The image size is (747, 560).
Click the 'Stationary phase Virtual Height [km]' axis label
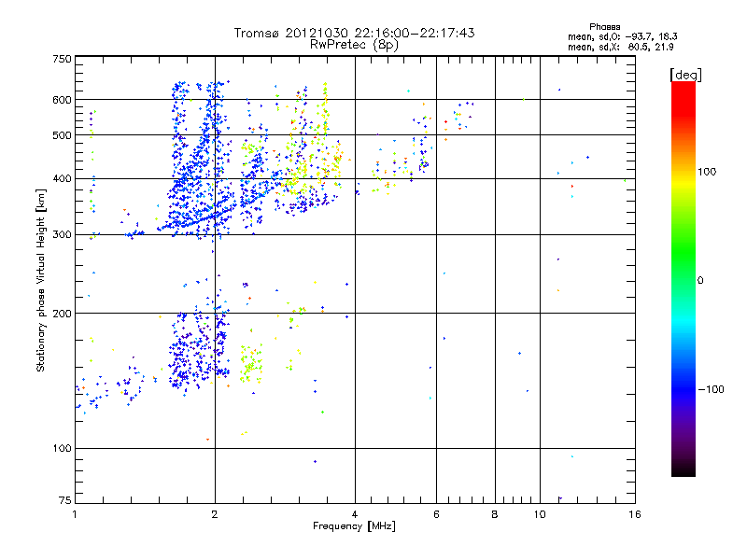coord(40,280)
